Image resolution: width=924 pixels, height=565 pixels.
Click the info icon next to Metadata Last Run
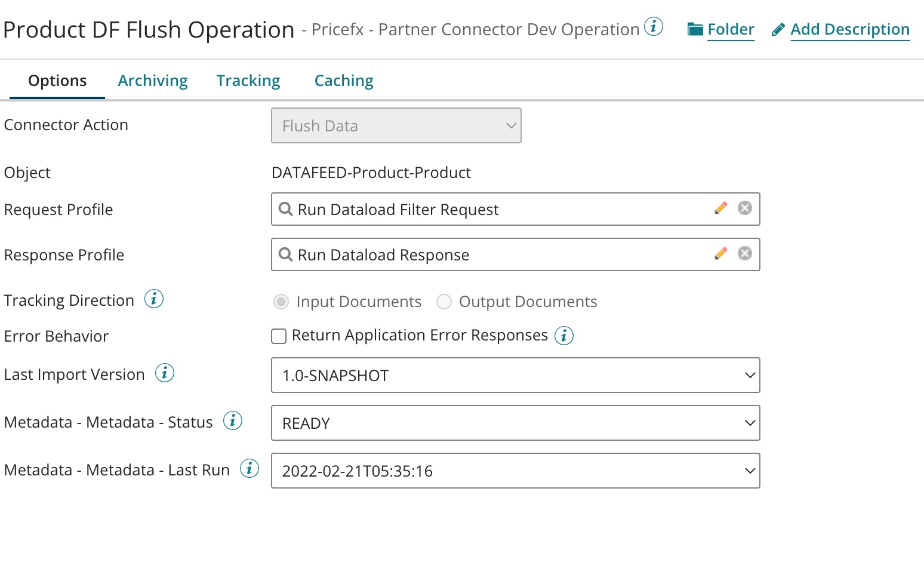[x=250, y=468]
